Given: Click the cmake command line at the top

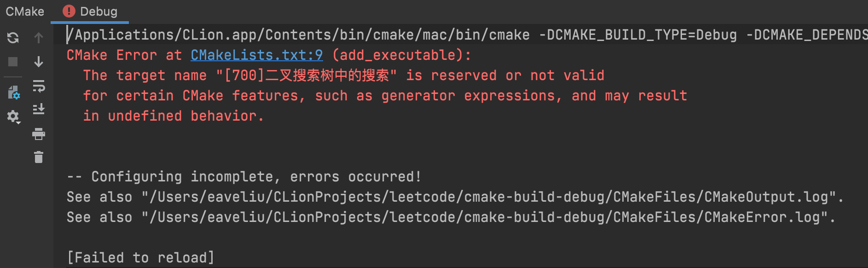Looking at the screenshot, I should 467,35.
